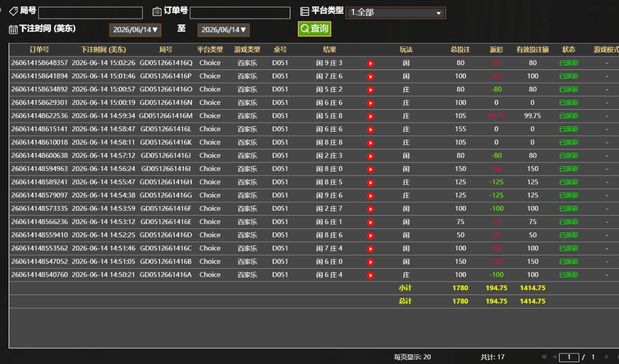The image size is (619, 364).
Task: Click the 平台类型 column header
Action: pos(210,50)
